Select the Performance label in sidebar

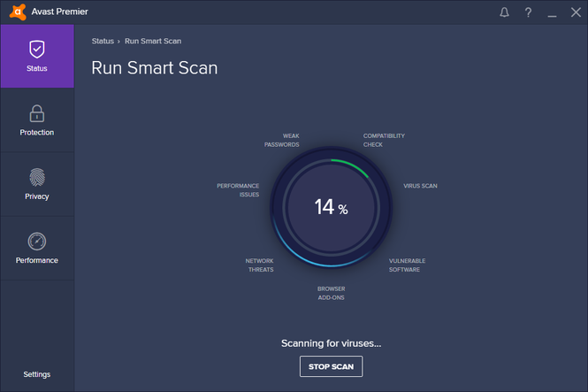(x=37, y=260)
